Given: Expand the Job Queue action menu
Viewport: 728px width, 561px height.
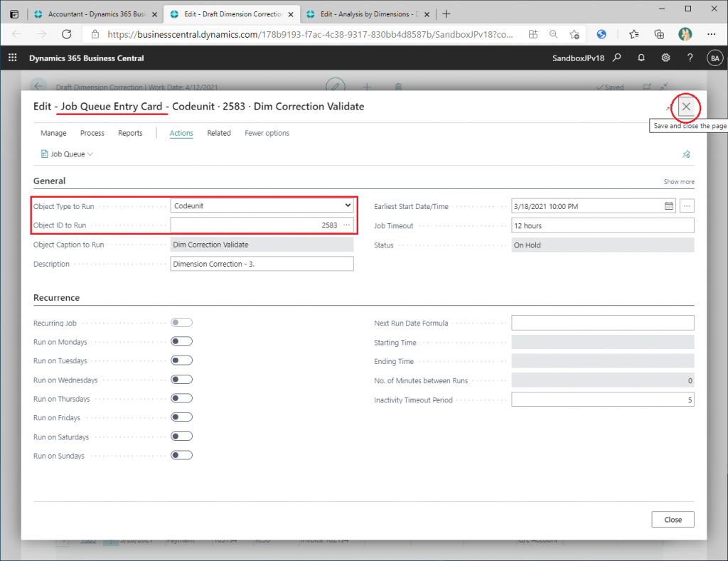Looking at the screenshot, I should tap(67, 154).
